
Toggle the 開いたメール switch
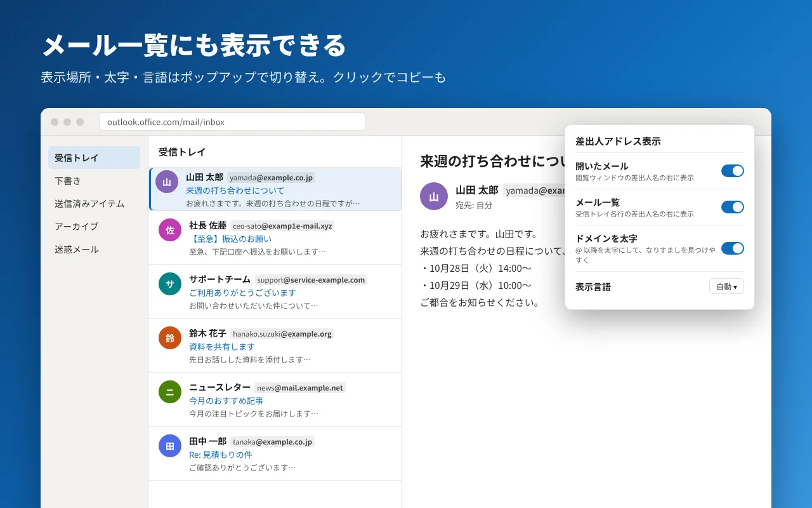coord(733,171)
